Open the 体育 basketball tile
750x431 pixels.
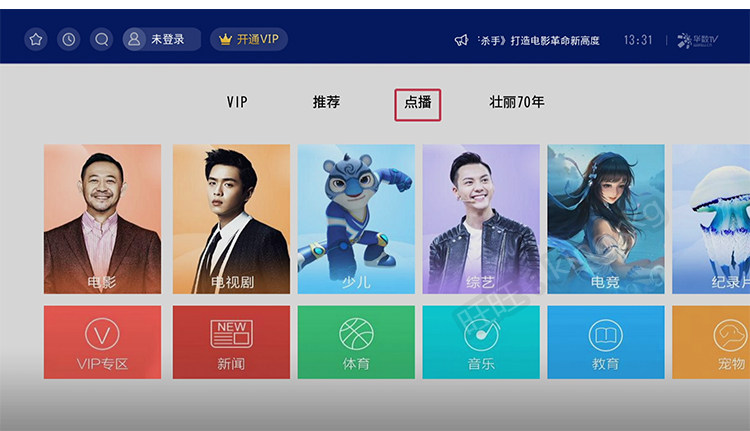click(x=356, y=343)
